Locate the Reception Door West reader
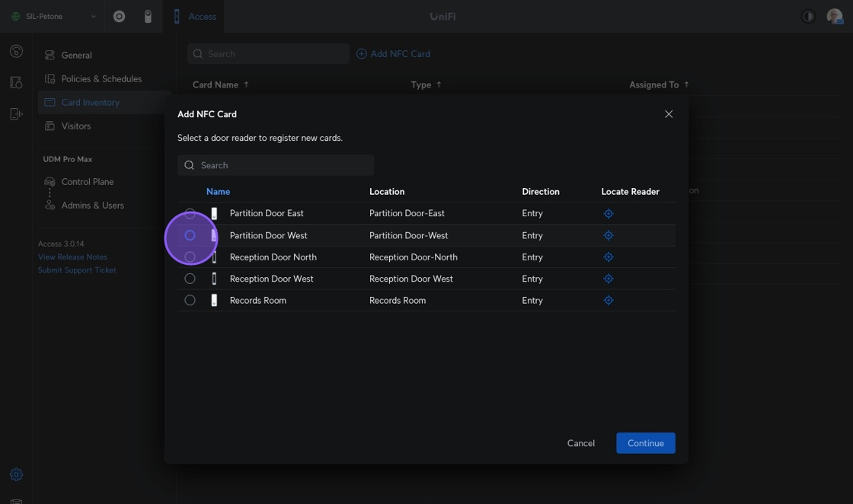This screenshot has height=504, width=853. (608, 279)
